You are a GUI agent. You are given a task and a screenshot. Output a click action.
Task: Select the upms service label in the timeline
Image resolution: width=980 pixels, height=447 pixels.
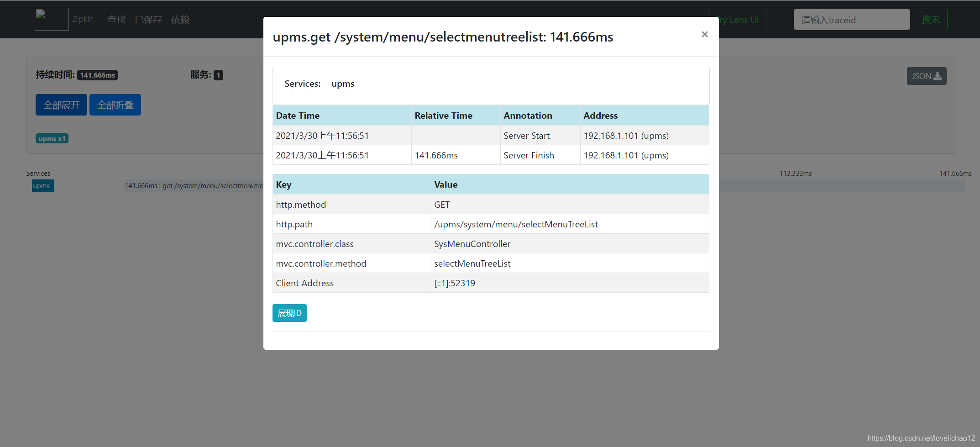click(x=42, y=185)
